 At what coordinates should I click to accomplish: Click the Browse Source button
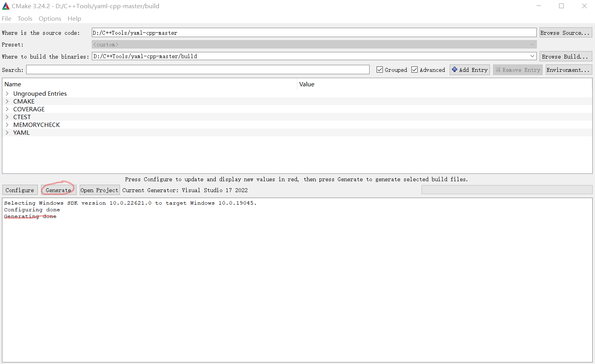click(x=565, y=32)
